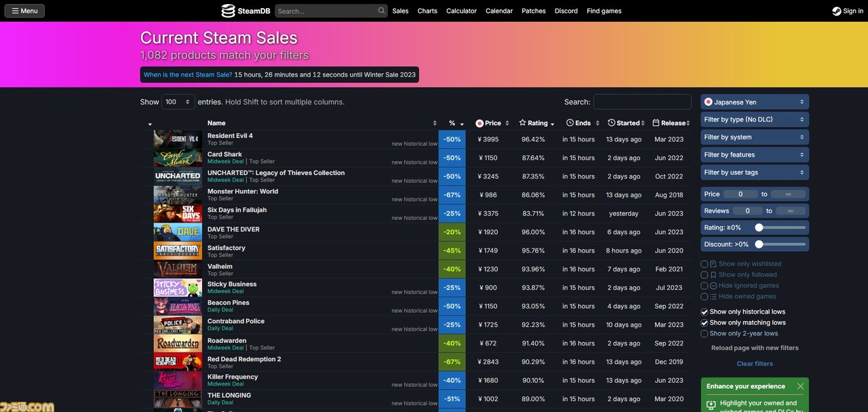868x412 pixels.
Task: Uncheck Show only matching lows
Action: (x=705, y=323)
